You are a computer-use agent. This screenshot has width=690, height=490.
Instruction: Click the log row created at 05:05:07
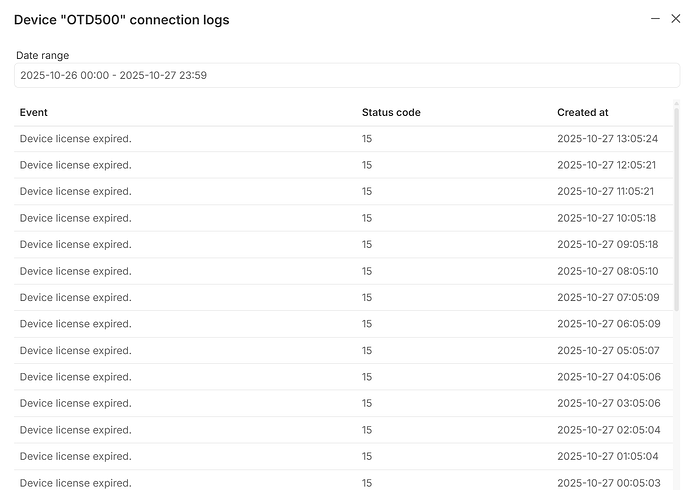point(345,350)
